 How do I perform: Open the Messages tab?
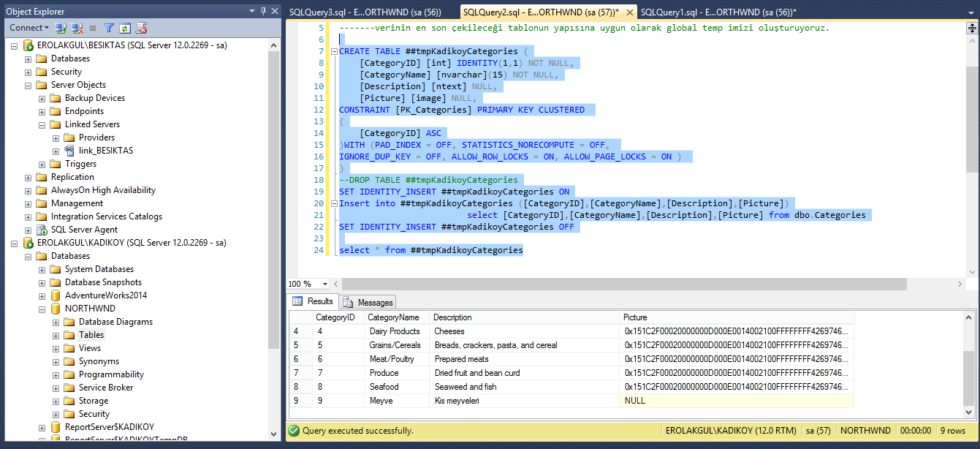(368, 302)
